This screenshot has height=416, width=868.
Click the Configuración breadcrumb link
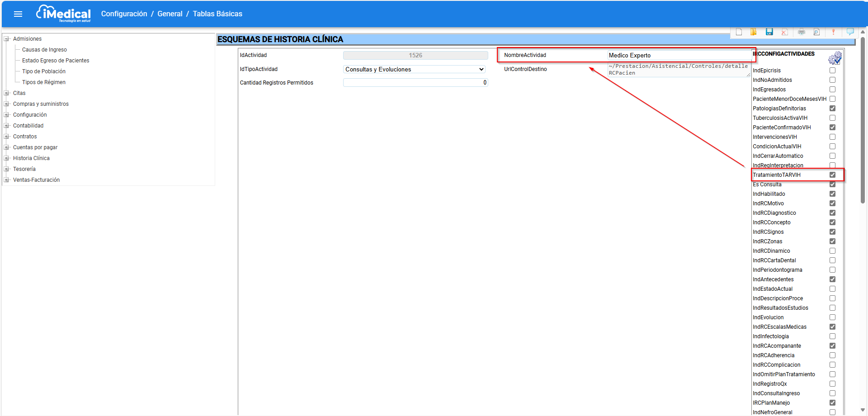tap(124, 14)
